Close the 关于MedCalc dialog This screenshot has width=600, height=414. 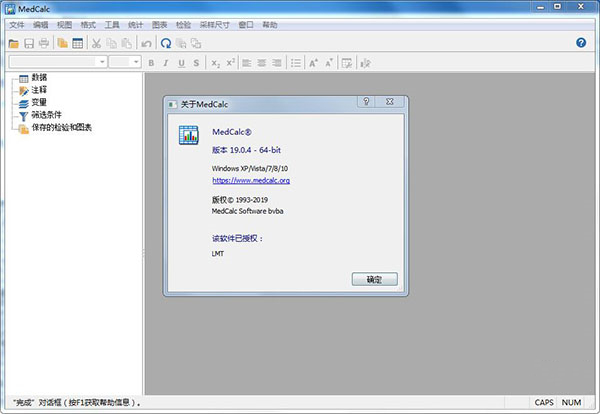390,101
